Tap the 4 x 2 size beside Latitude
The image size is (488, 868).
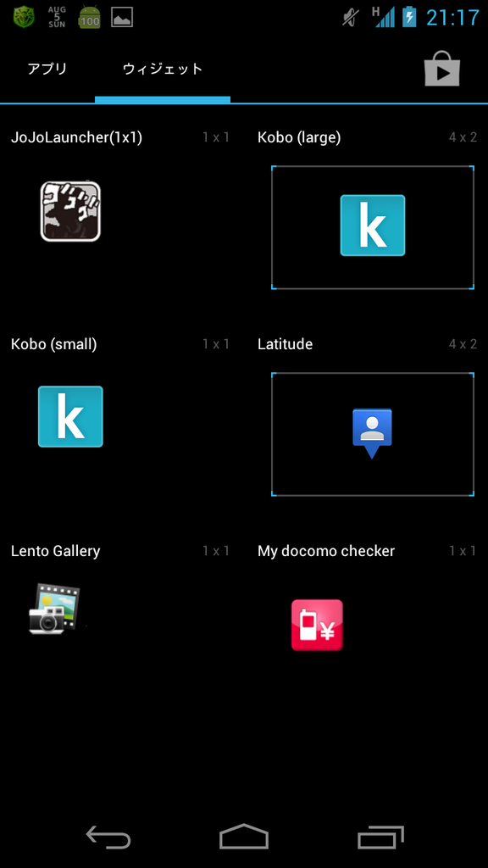coord(463,344)
